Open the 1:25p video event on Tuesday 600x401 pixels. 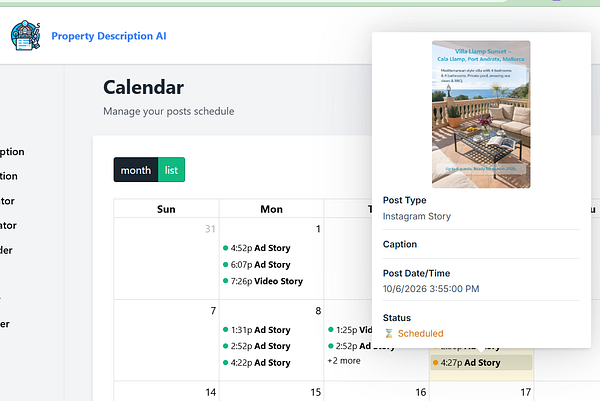350,330
